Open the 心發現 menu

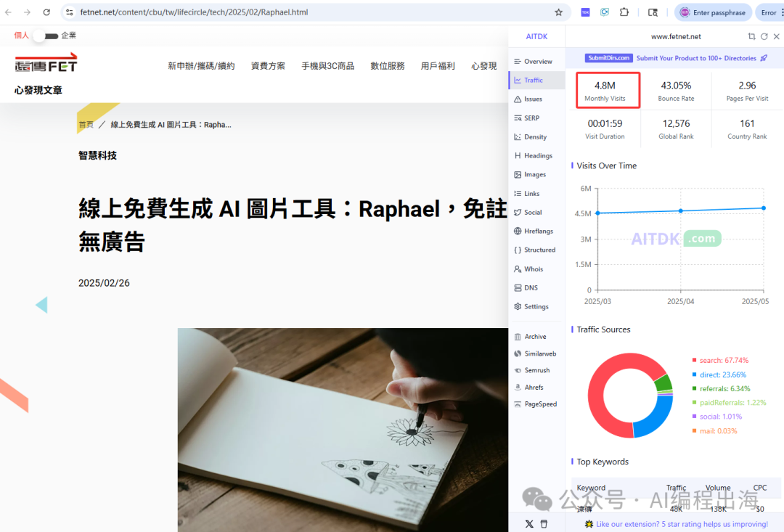coord(483,66)
